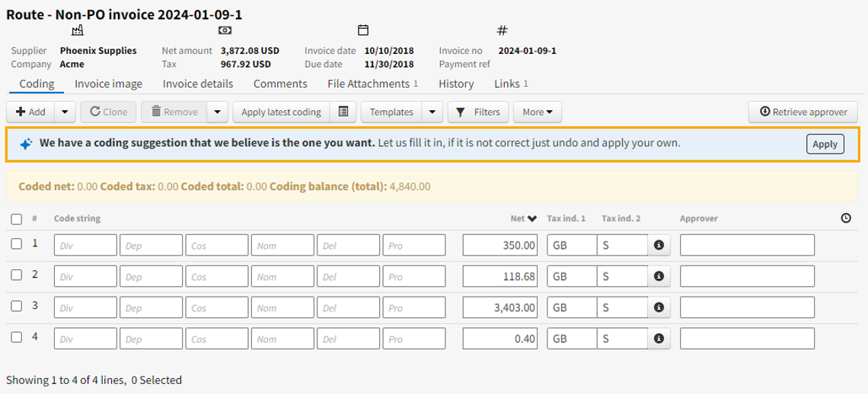The width and height of the screenshot is (868, 394).
Task: Click the Add line button
Action: click(30, 112)
